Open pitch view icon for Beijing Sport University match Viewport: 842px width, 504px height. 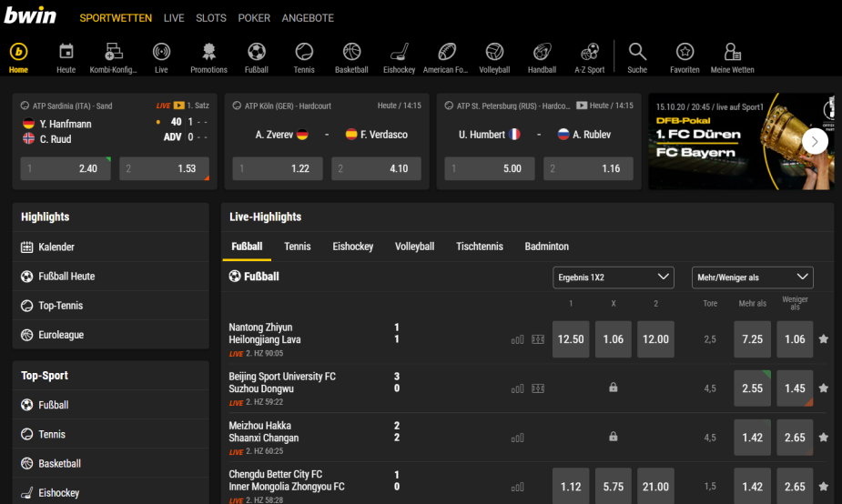click(538, 388)
